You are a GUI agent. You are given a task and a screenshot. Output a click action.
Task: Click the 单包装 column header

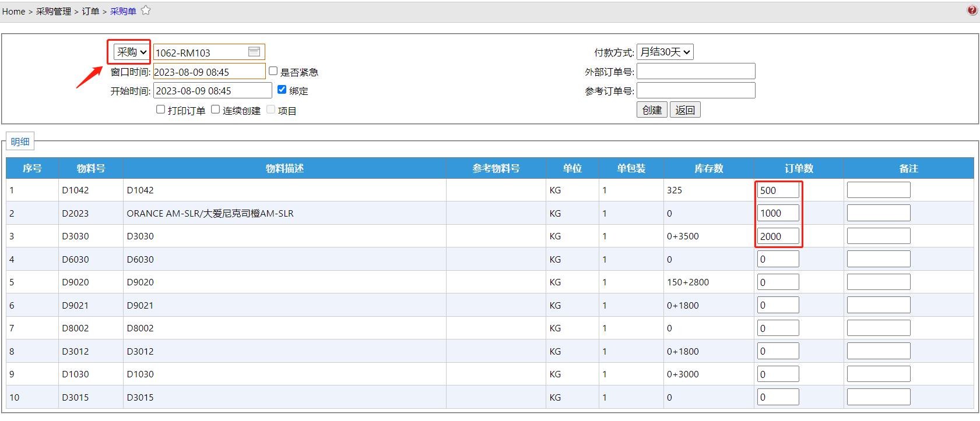click(631, 168)
